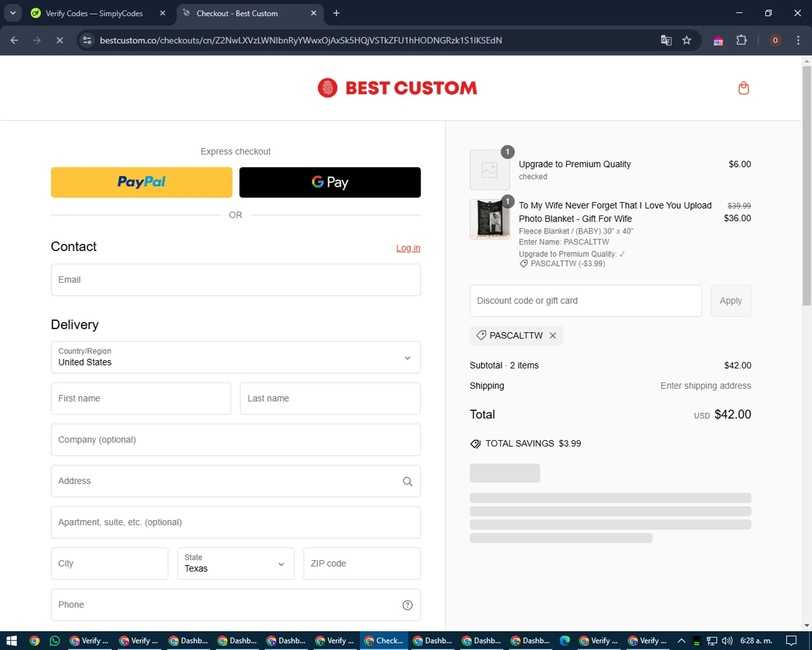
Task: Open the Chrome three-dot menu
Action: (798, 40)
